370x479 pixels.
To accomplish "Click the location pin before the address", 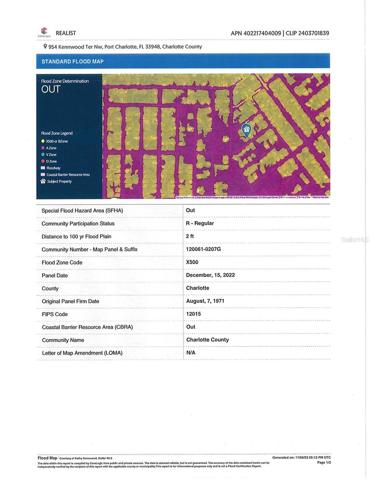I will (x=45, y=46).
